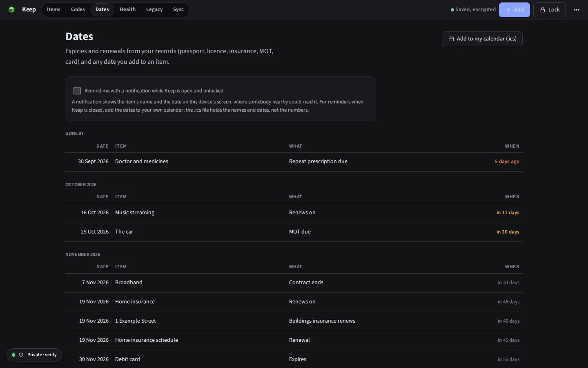Screen dimensions: 588x368
Task: Click the 5 days ago label
Action: coord(507,162)
